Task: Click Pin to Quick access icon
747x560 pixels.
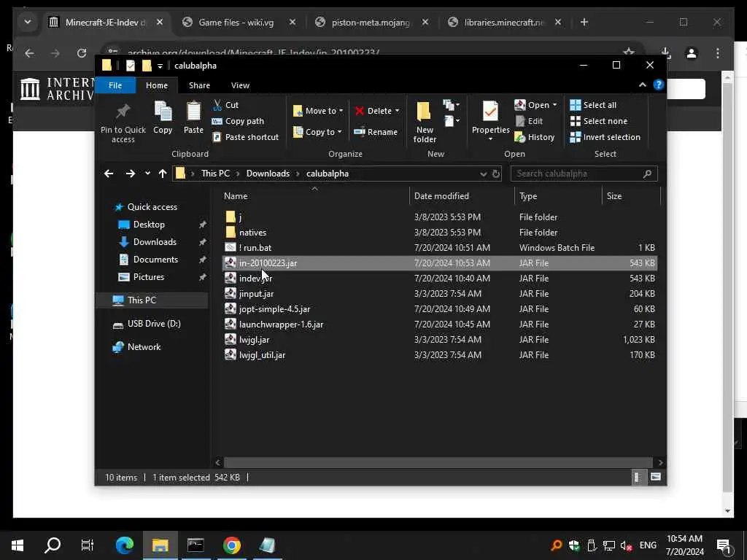Action: point(123,122)
